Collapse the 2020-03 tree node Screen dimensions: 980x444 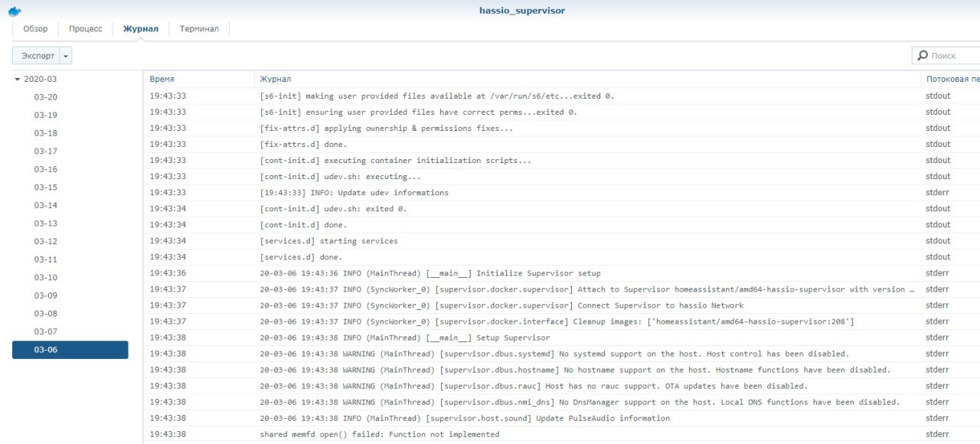17,79
